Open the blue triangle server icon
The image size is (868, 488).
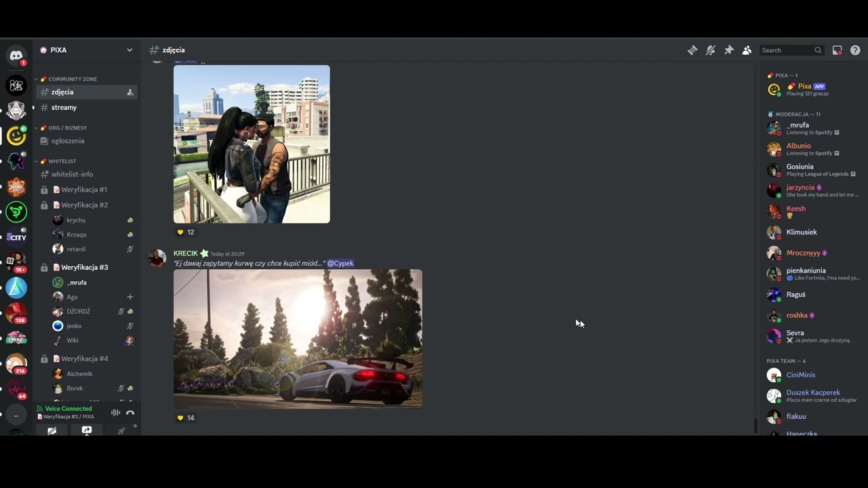click(x=16, y=287)
